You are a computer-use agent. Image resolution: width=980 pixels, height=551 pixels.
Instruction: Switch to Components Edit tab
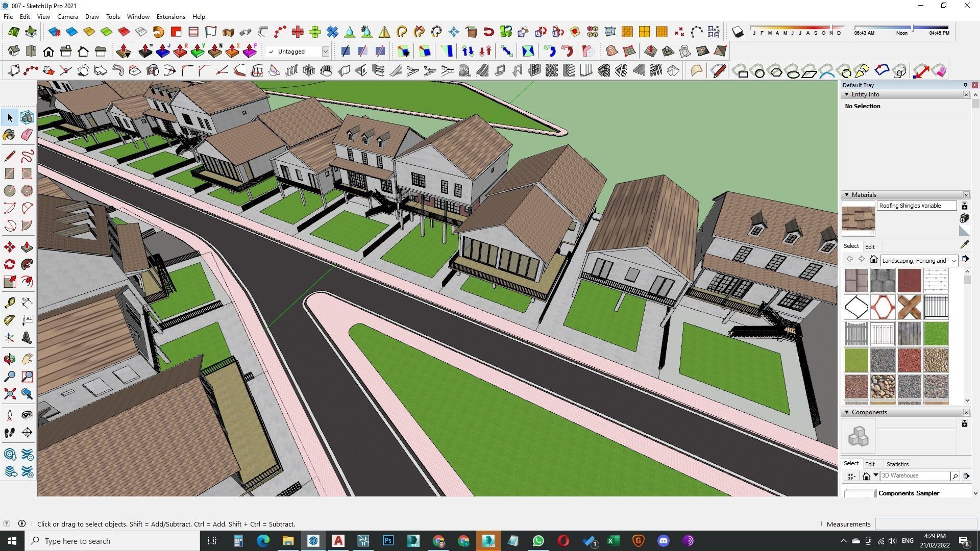point(870,464)
